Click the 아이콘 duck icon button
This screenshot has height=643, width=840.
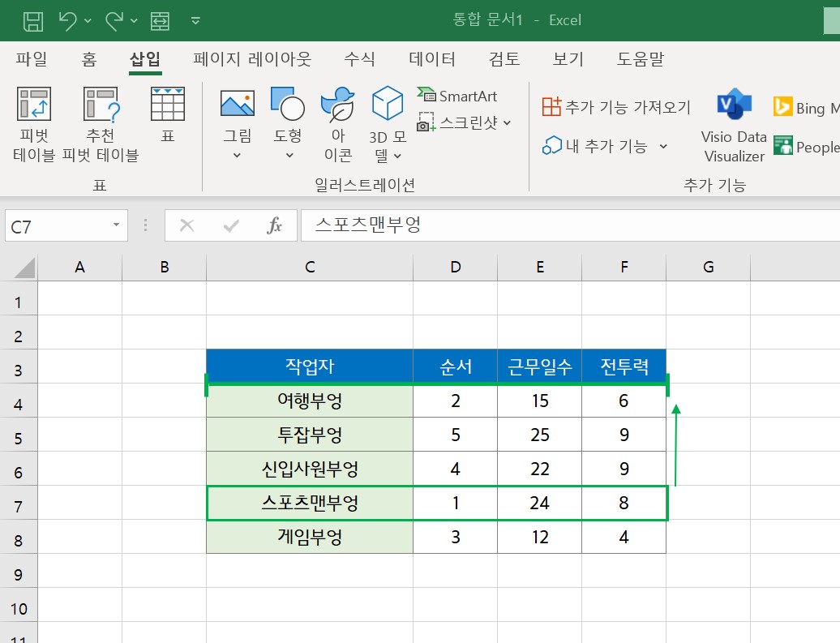338,104
